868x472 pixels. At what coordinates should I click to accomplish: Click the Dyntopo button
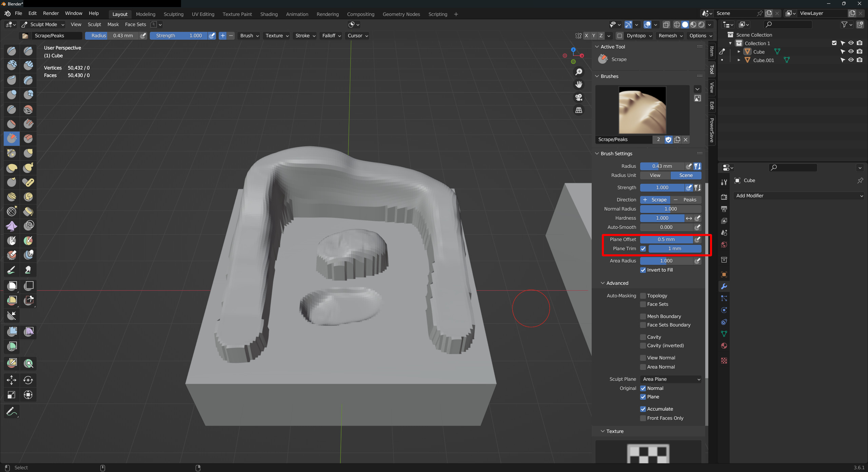click(639, 36)
